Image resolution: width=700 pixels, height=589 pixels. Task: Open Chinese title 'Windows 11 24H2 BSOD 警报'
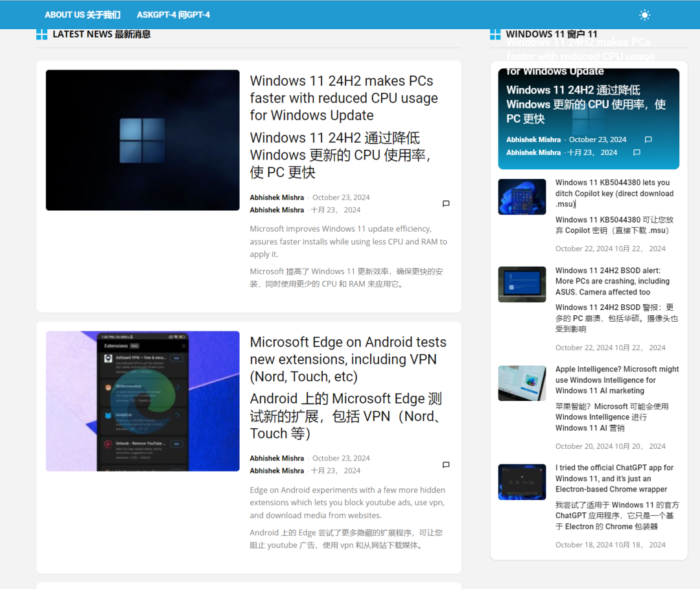[x=616, y=319]
